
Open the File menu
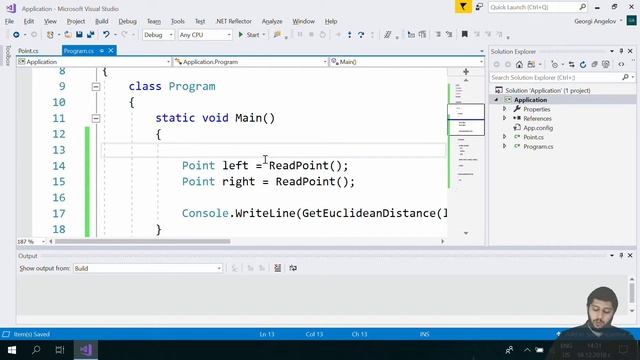click(x=9, y=21)
